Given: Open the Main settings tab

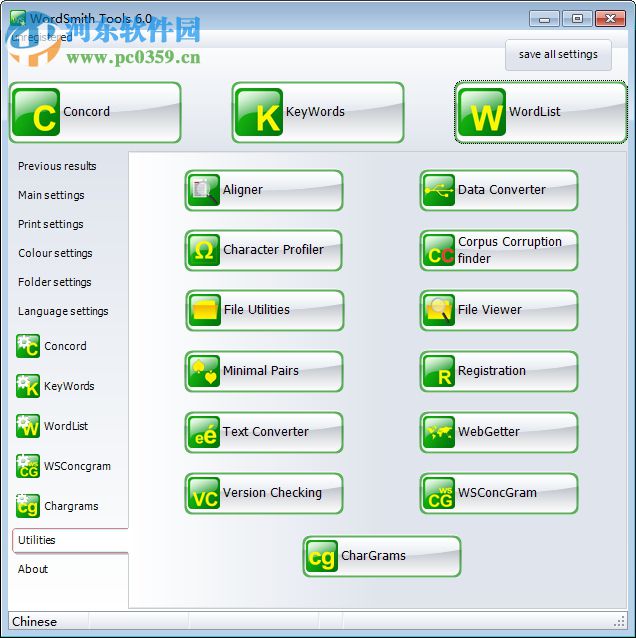Looking at the screenshot, I should point(51,195).
